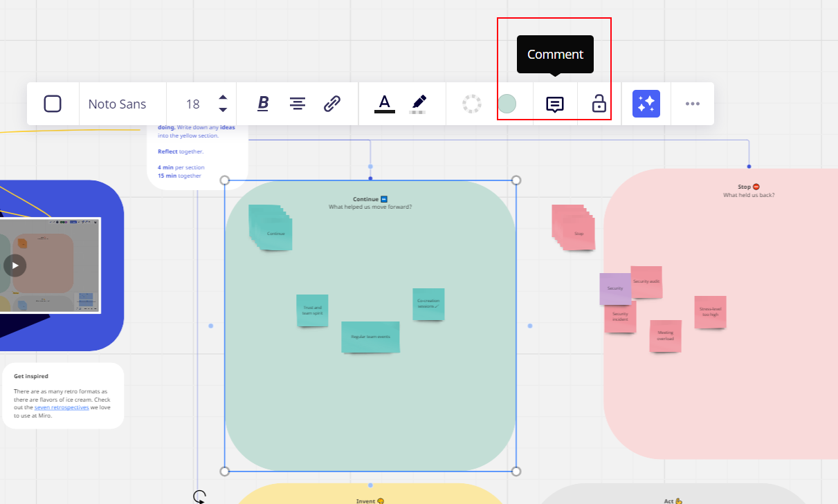Select the Regular team events sticky note

pos(370,337)
